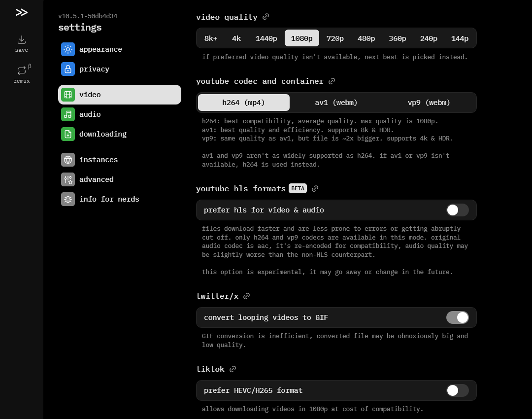Click the privacy lock icon
Screen dimensions: 532x419
68,69
